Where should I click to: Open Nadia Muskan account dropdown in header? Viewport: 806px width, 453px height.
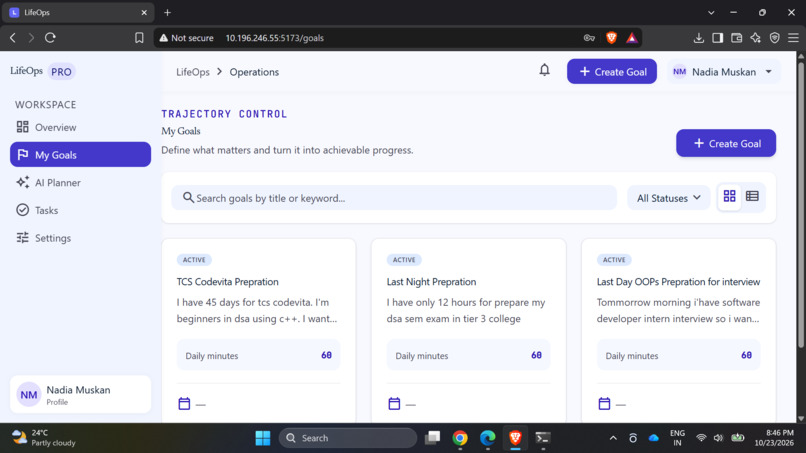pos(724,71)
